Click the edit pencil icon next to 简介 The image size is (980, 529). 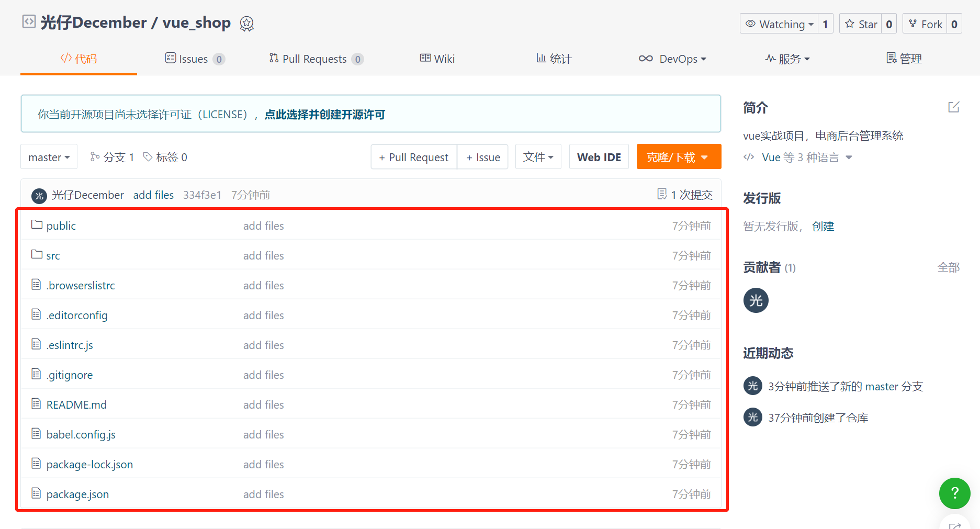953,106
